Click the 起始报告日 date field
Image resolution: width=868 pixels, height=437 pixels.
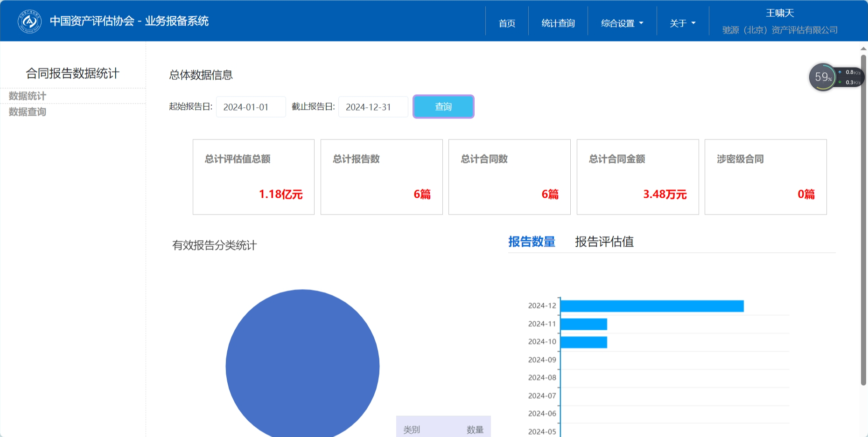[x=251, y=107]
